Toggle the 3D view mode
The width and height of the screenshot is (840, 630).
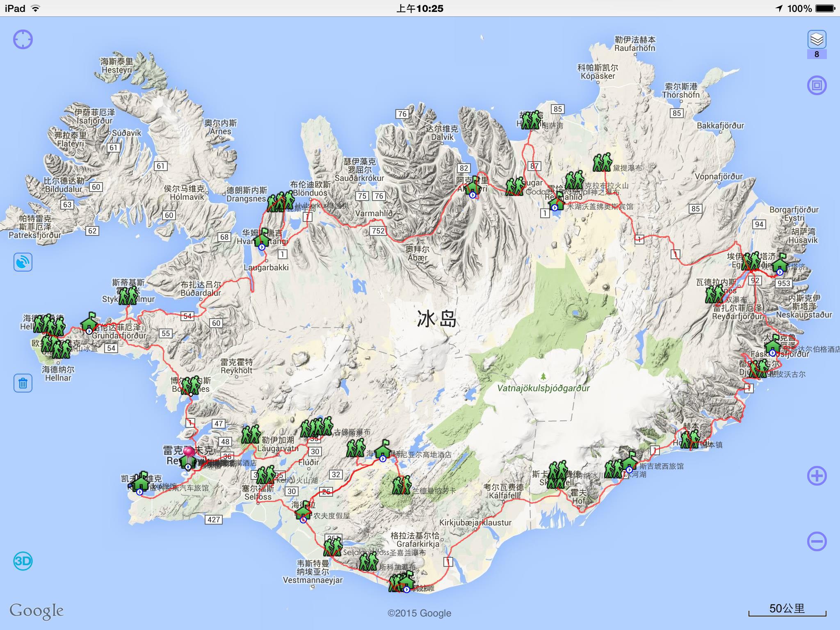click(x=23, y=561)
